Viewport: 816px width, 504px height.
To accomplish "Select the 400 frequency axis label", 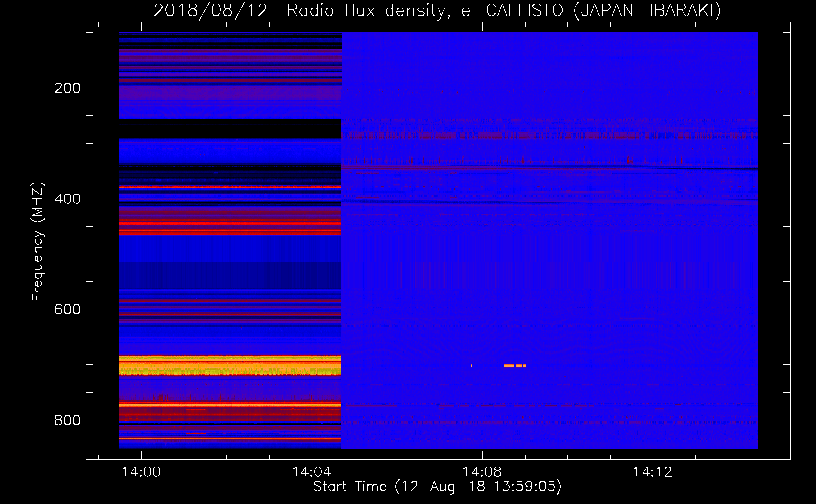I will [68, 199].
